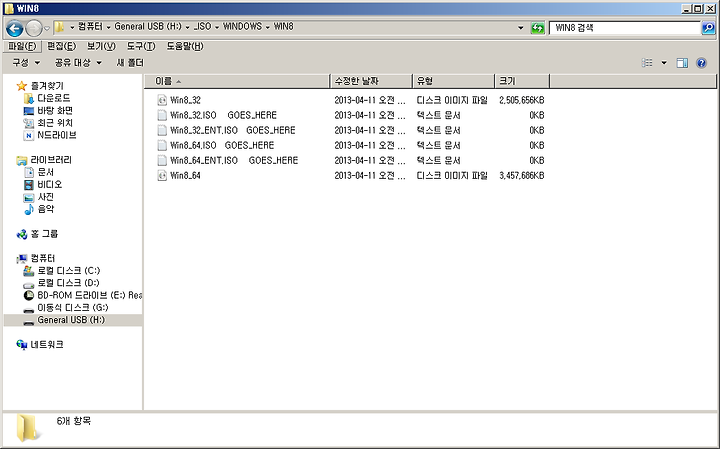Click the folder icon in address bar
The width and height of the screenshot is (720, 449).
pos(59,27)
